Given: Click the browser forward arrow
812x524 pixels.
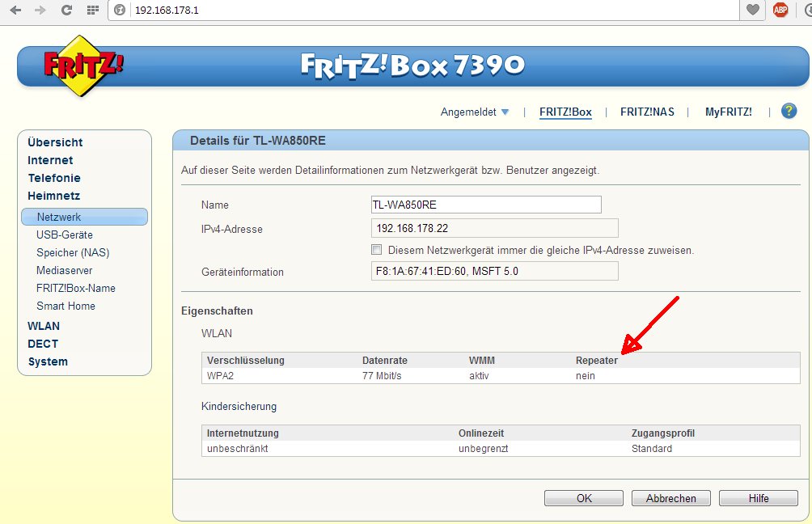Looking at the screenshot, I should (x=40, y=10).
